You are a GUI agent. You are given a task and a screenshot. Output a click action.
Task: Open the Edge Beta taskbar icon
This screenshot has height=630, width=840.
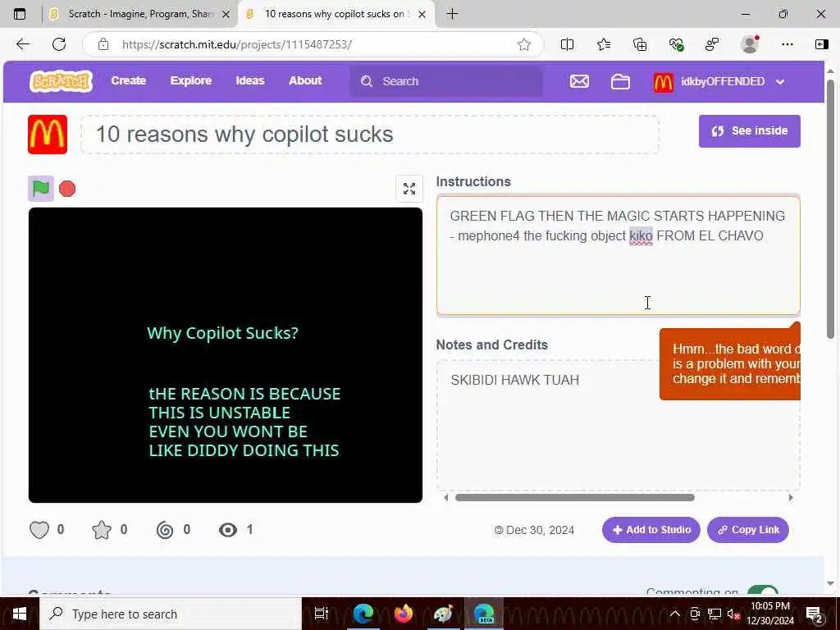tap(484, 614)
